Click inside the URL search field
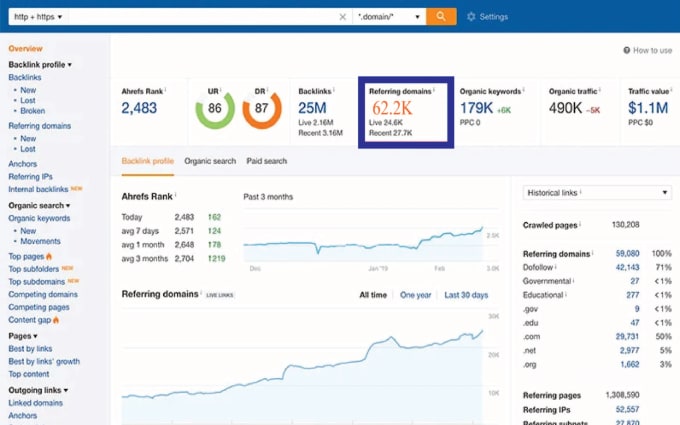 [203, 17]
